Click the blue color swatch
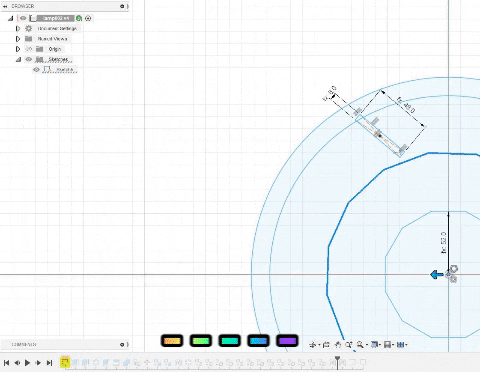 point(258,341)
